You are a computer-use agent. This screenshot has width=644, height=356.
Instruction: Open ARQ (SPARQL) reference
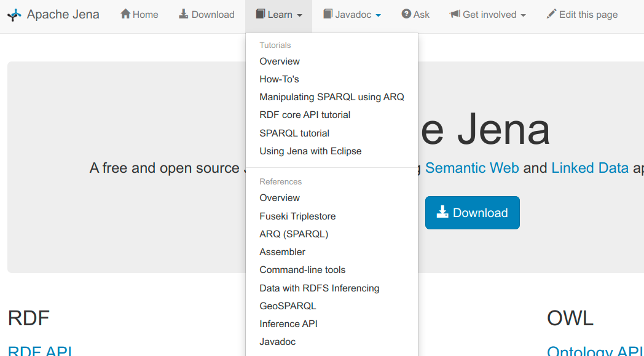pyautogui.click(x=294, y=234)
